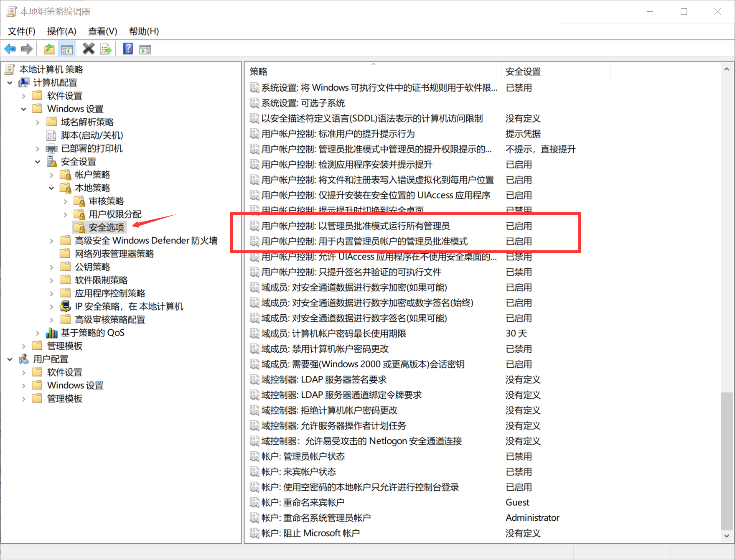Click the IP 安全策略 node icon
This screenshot has width=735, height=560.
point(65,306)
